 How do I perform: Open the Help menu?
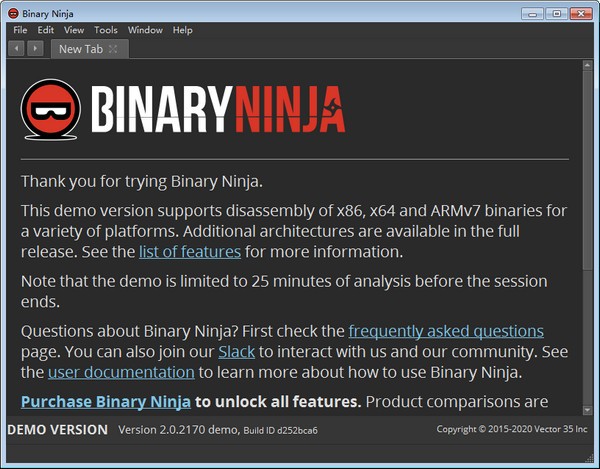click(182, 30)
